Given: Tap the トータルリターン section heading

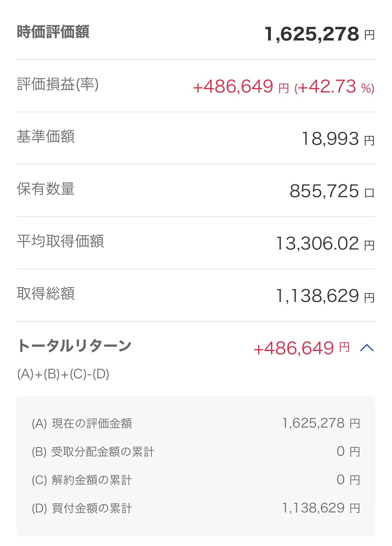Looking at the screenshot, I should [x=74, y=346].
